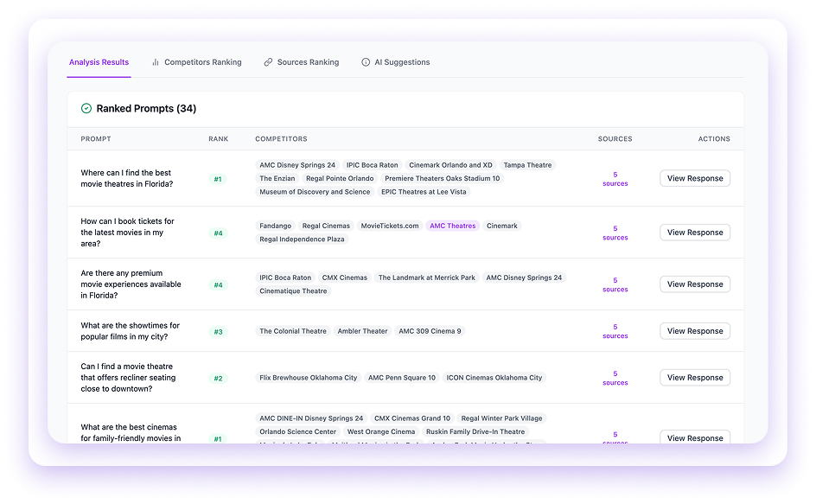Click the IPIC Boca Raton tag in premium experiences row
The height and width of the screenshot is (504, 816).
tap(285, 278)
